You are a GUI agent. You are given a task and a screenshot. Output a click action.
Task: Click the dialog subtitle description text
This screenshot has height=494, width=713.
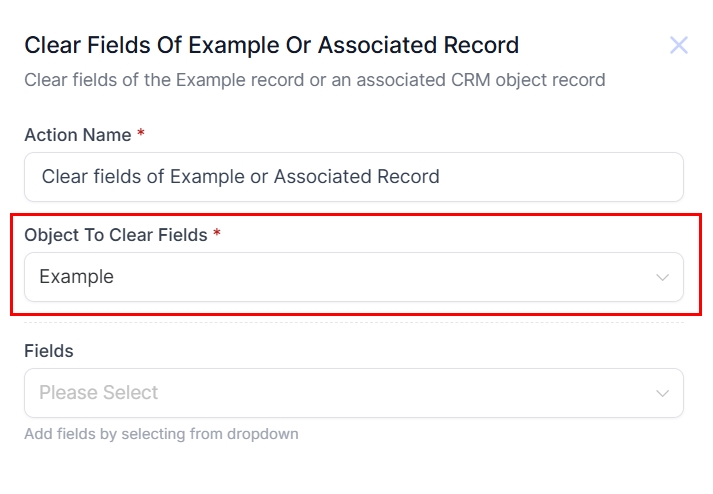click(314, 79)
